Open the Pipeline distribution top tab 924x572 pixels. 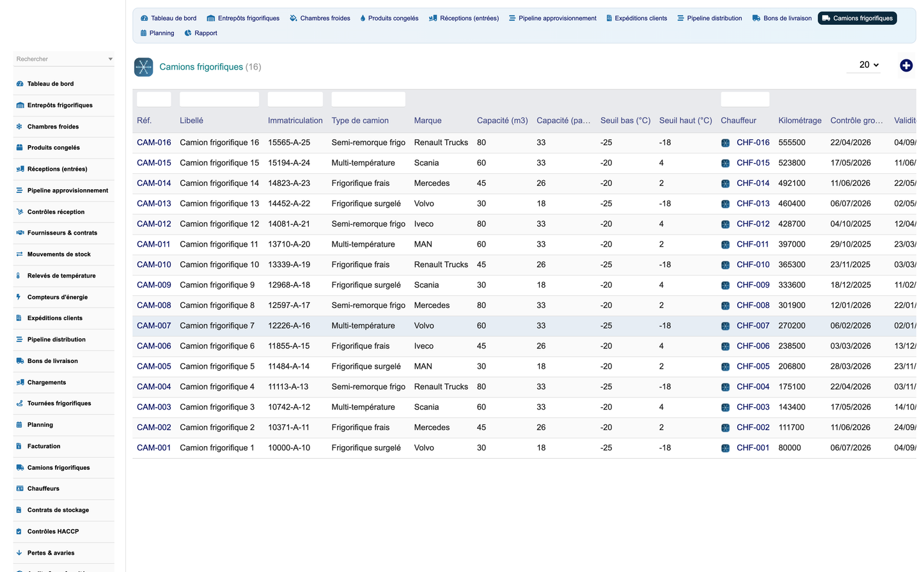tap(709, 19)
